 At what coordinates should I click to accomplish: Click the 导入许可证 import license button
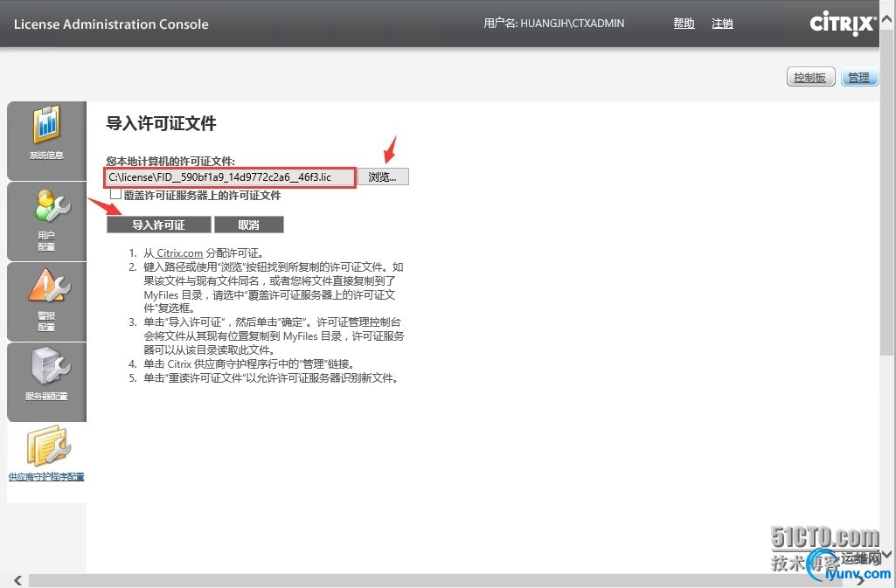pos(159,225)
